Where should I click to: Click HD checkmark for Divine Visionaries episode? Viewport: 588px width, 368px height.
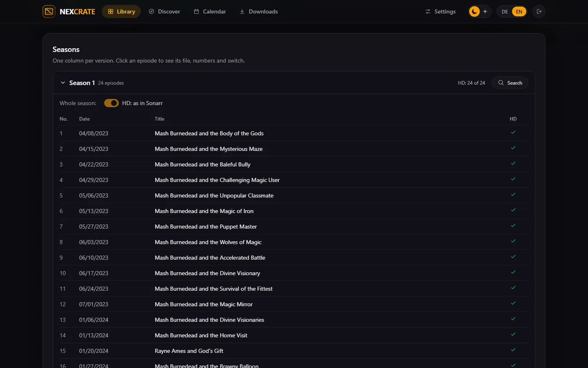tap(513, 319)
